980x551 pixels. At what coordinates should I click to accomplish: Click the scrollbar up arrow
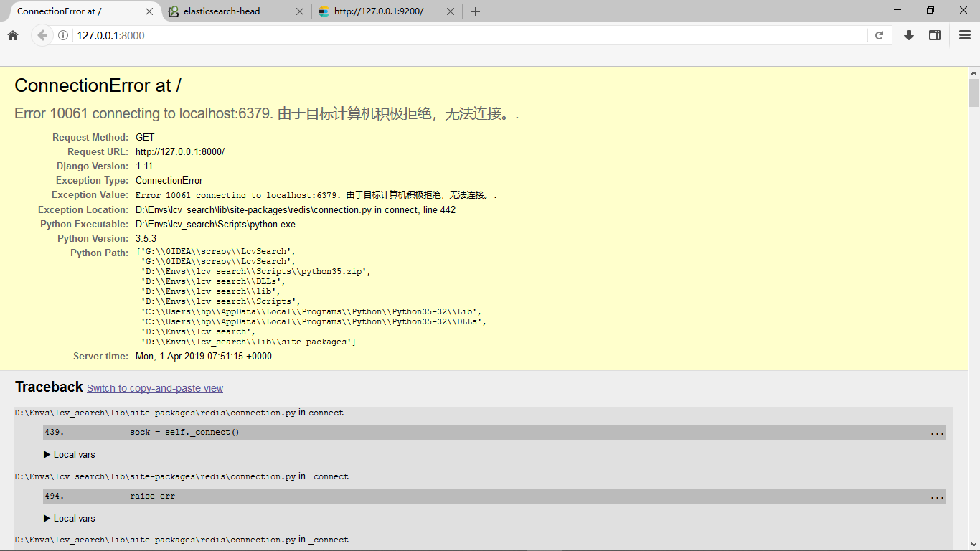[x=974, y=73]
